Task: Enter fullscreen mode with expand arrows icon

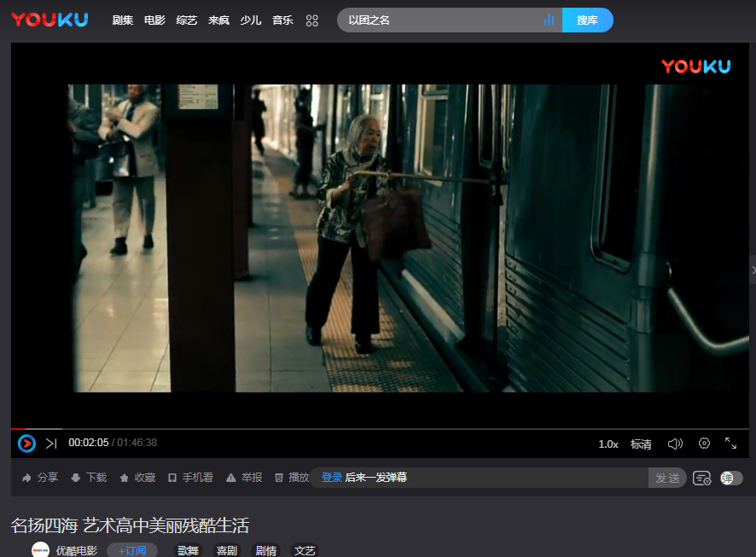Action: click(731, 444)
